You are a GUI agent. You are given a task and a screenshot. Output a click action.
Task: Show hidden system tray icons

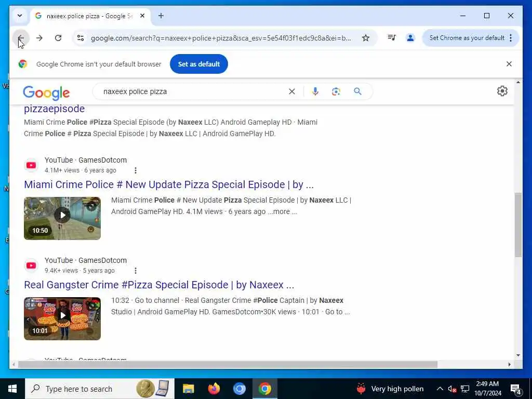click(440, 389)
